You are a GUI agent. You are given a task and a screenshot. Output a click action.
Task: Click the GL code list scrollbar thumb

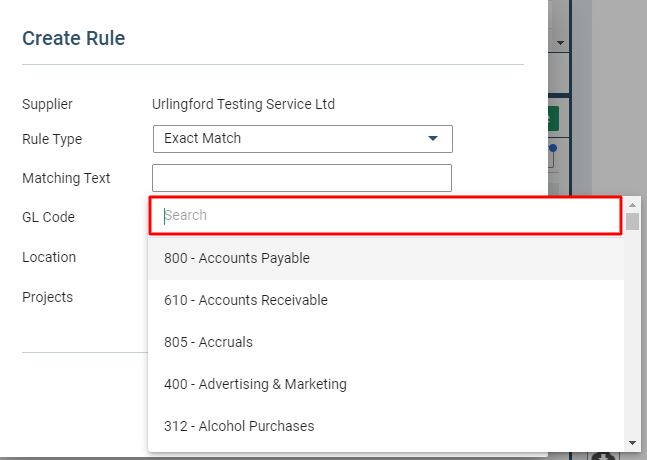632,222
